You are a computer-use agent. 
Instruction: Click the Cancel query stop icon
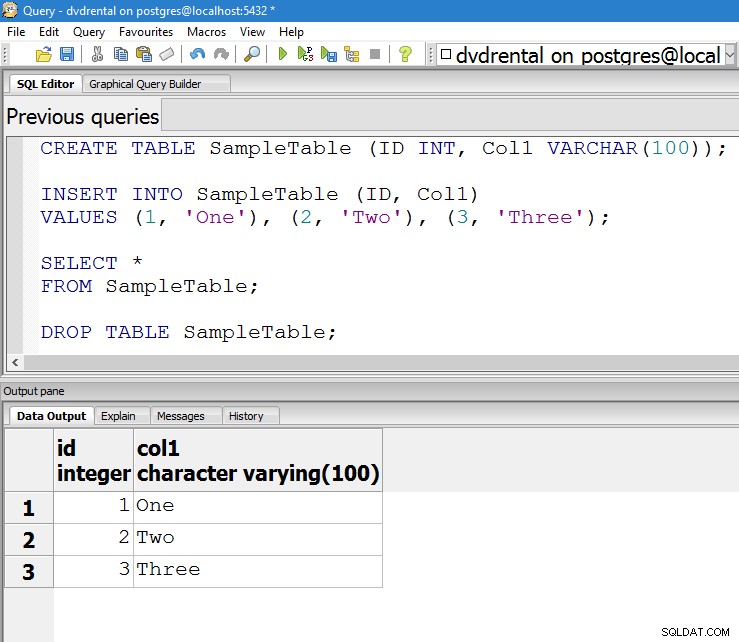point(375,55)
